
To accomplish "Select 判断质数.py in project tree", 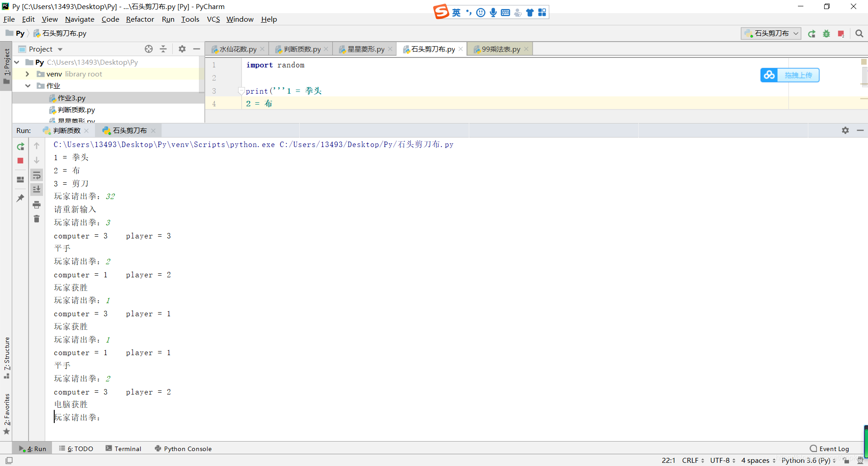I will (x=76, y=109).
